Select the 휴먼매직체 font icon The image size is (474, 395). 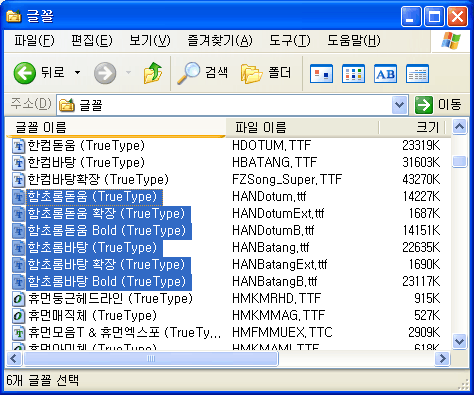tap(19, 316)
